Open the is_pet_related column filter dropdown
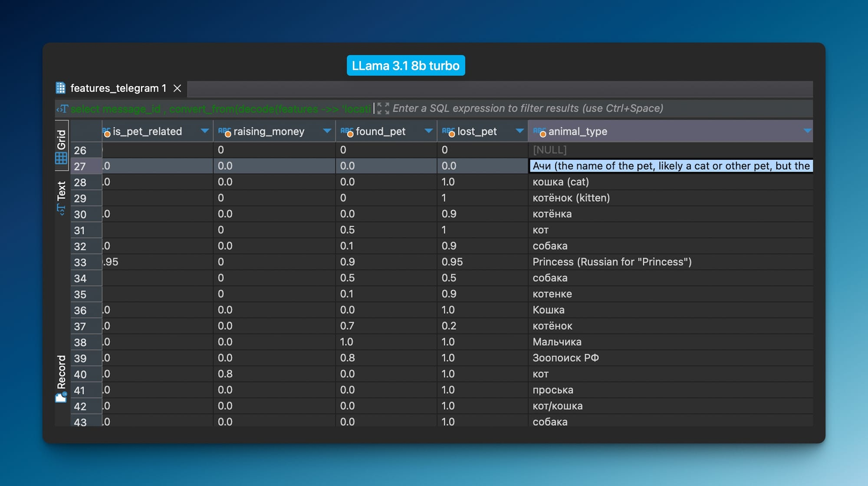The width and height of the screenshot is (868, 486). tap(204, 131)
